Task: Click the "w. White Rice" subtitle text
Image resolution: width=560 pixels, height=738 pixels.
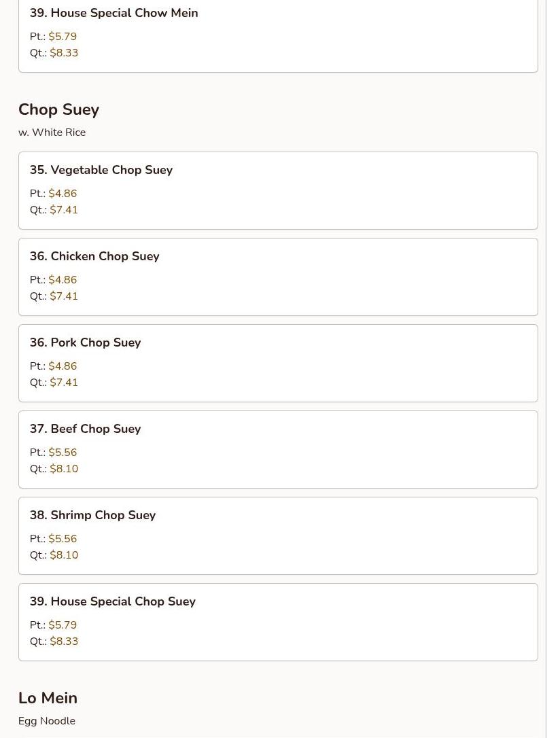Action: coord(52,133)
